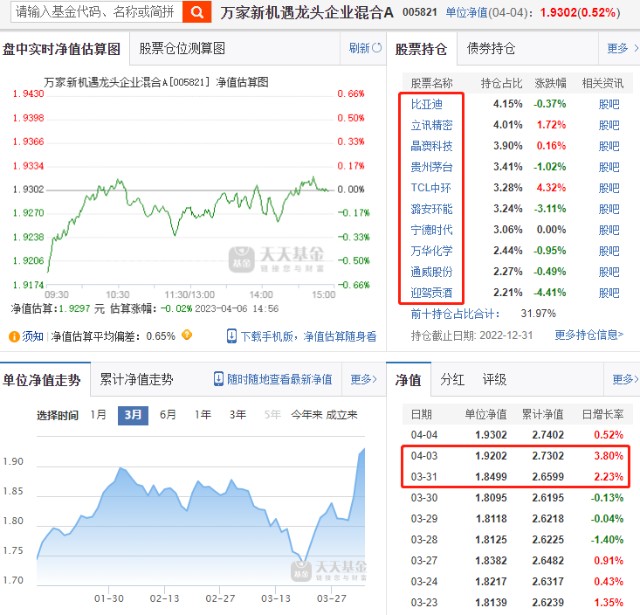Click the 单位净值(04-04) link in header
This screenshot has width=640, height=615.
coord(489,13)
